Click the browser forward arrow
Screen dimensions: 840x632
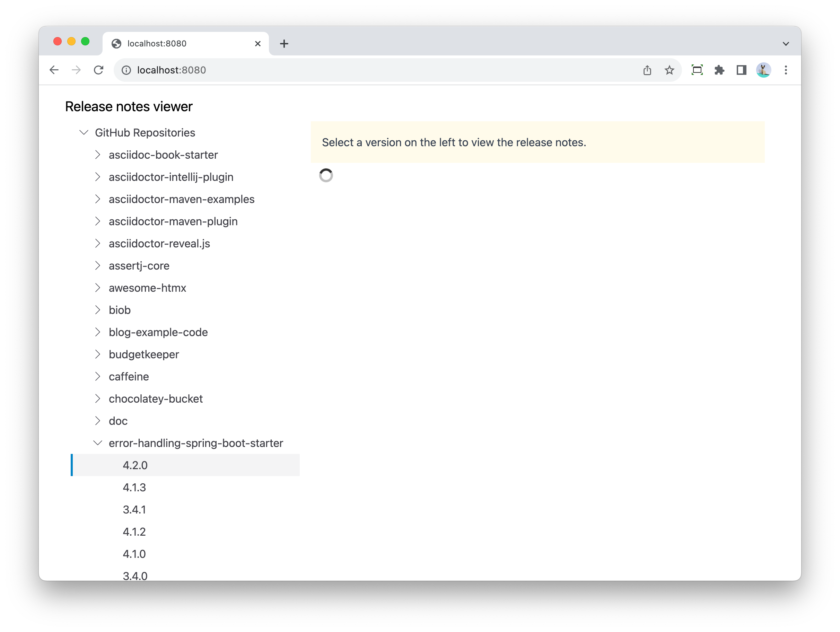76,70
